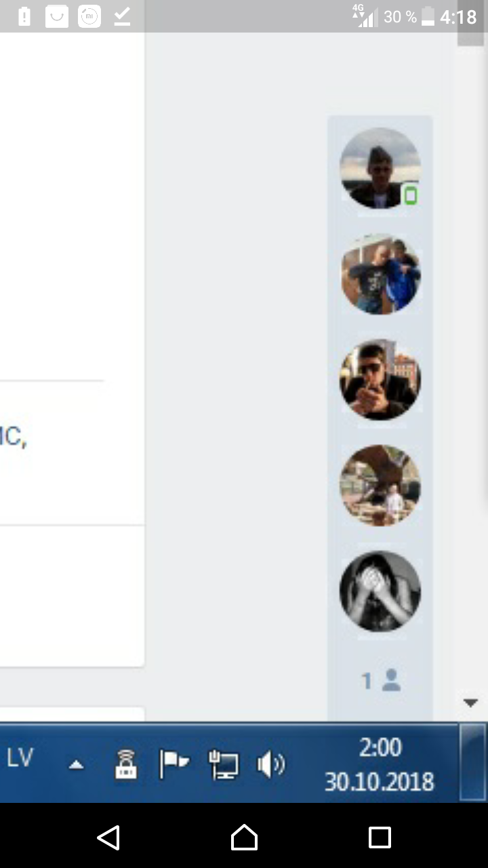Click the green mobile online badge
The height and width of the screenshot is (868, 488).
[410, 195]
